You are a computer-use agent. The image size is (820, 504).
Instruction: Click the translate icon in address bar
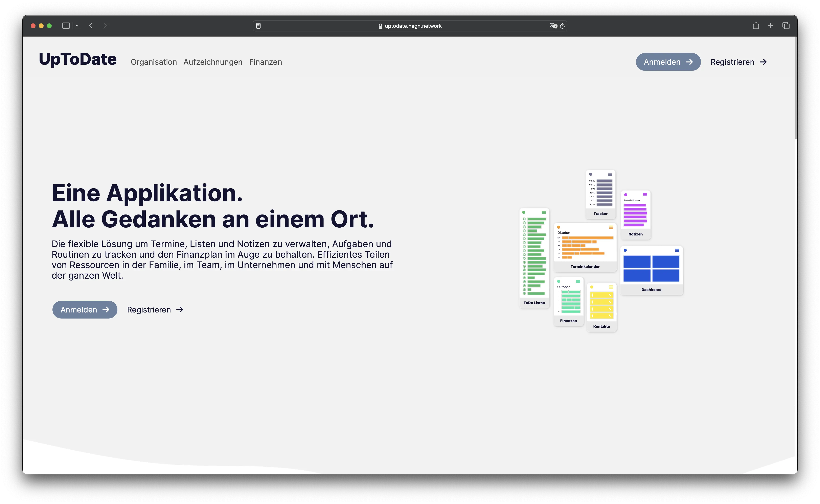(553, 26)
